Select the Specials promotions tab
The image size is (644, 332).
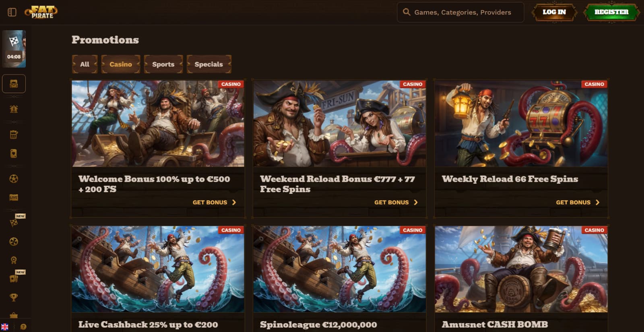[208, 64]
